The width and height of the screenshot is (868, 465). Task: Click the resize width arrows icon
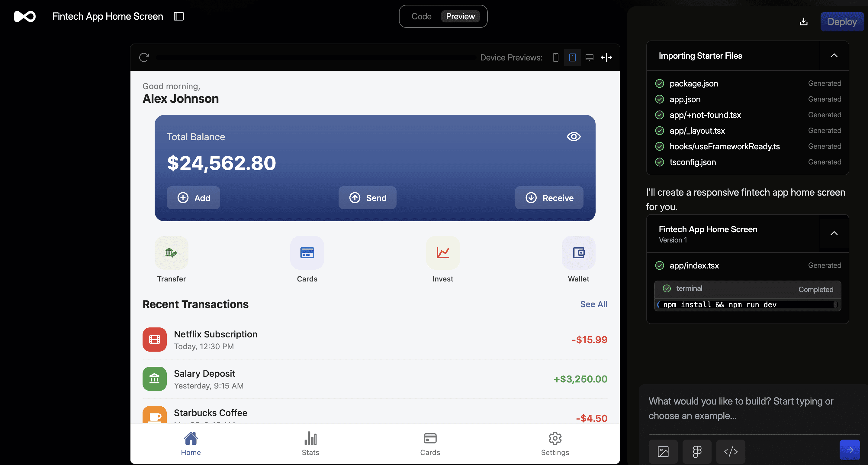(606, 57)
